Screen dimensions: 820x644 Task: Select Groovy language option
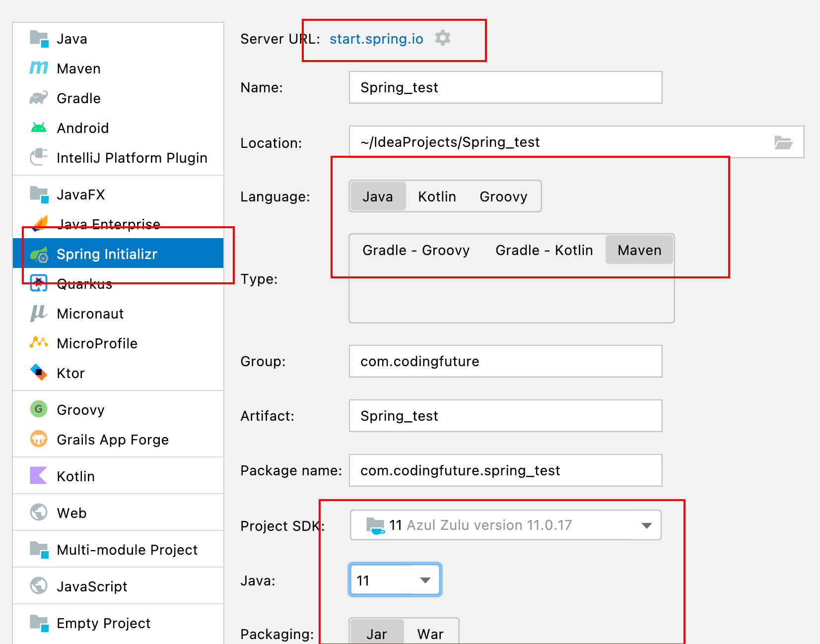pos(503,196)
